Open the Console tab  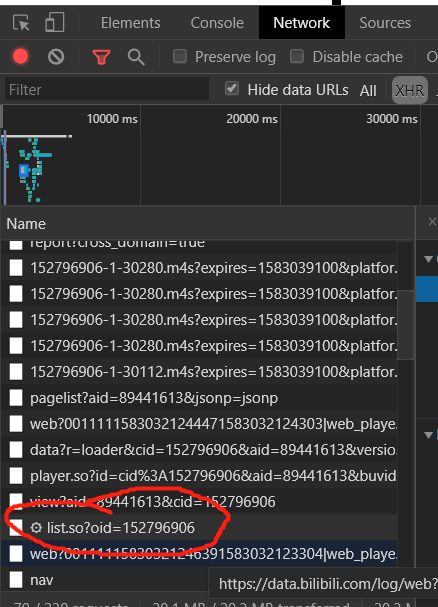pos(217,23)
